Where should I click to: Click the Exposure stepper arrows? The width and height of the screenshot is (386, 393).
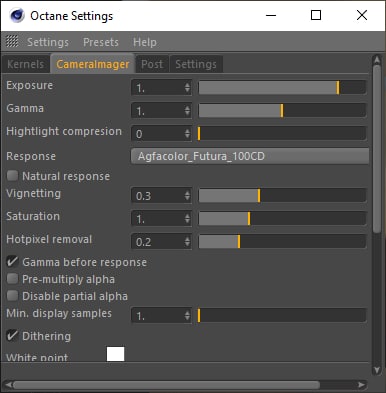187,88
